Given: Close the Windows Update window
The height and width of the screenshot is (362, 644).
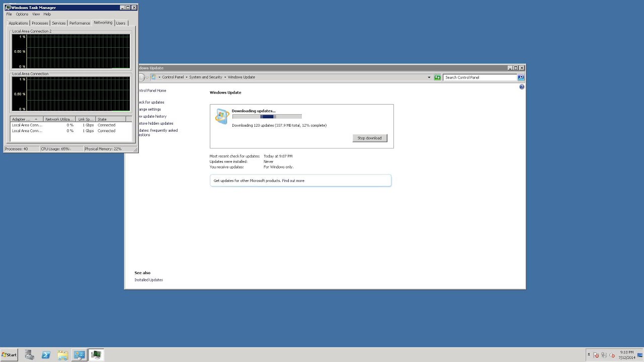Looking at the screenshot, I should coord(522,68).
